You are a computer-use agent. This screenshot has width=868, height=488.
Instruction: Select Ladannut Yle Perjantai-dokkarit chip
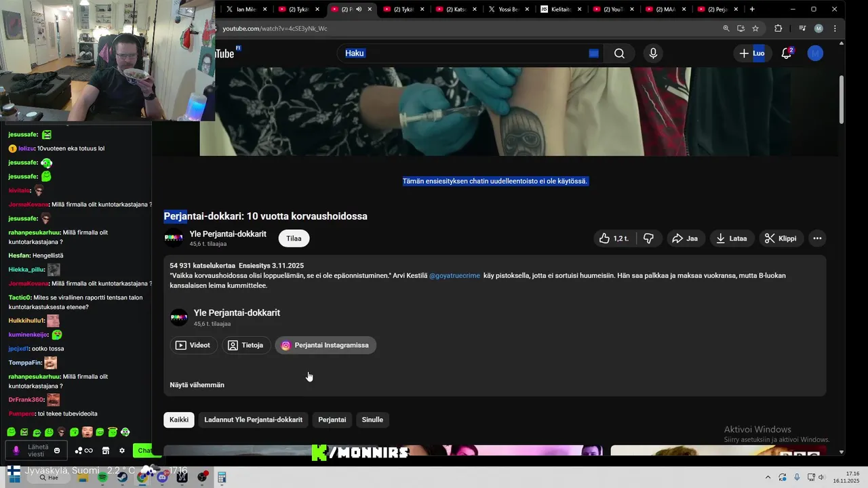click(x=254, y=420)
